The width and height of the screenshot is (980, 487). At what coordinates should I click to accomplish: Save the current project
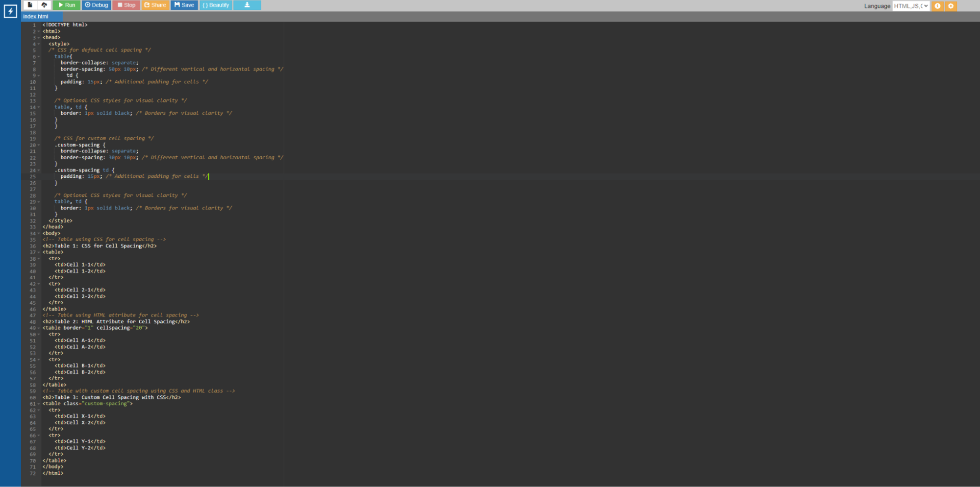(x=184, y=5)
